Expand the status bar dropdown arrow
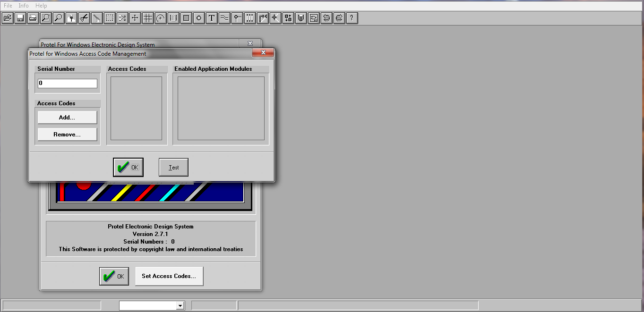Screen dimensions: 644x312 pyautogui.click(x=180, y=306)
